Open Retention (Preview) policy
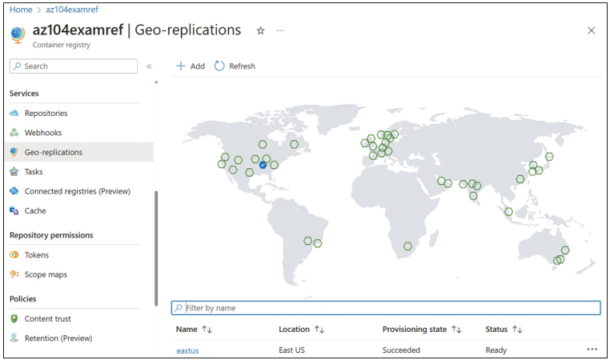This screenshot has width=614, height=364. (58, 338)
